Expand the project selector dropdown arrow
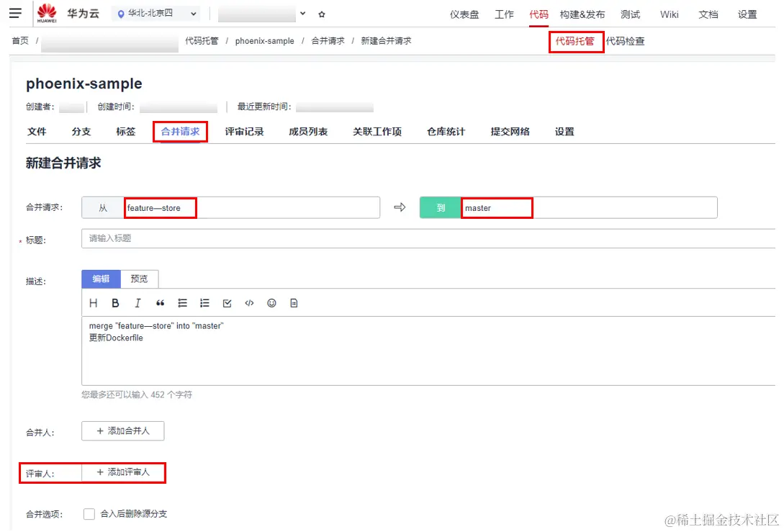This screenshot has width=784, height=532. (x=303, y=14)
